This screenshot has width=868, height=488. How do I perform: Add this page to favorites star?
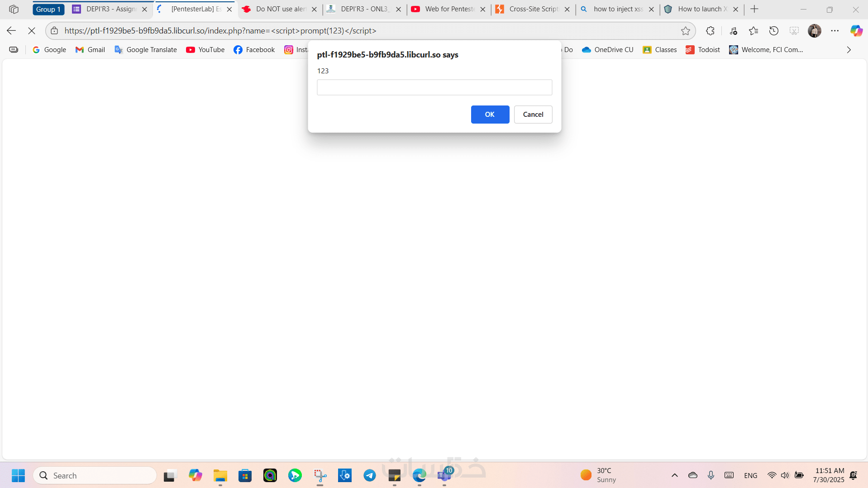click(686, 31)
